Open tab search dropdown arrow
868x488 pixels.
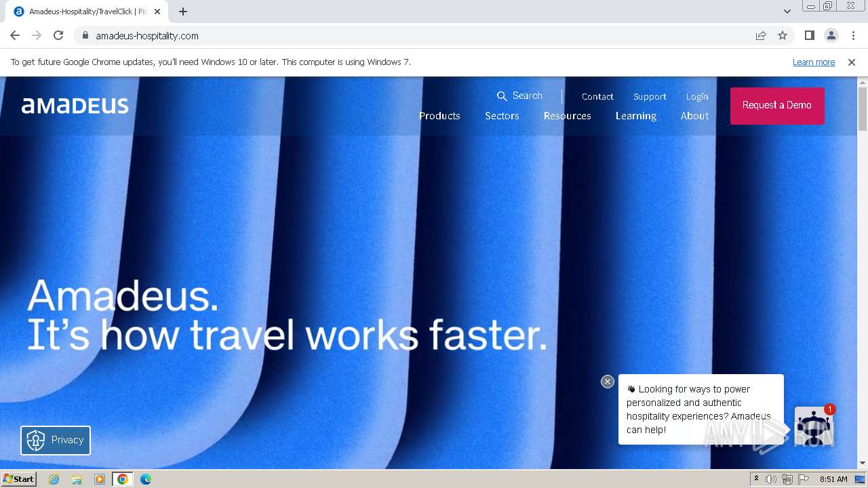click(x=787, y=12)
